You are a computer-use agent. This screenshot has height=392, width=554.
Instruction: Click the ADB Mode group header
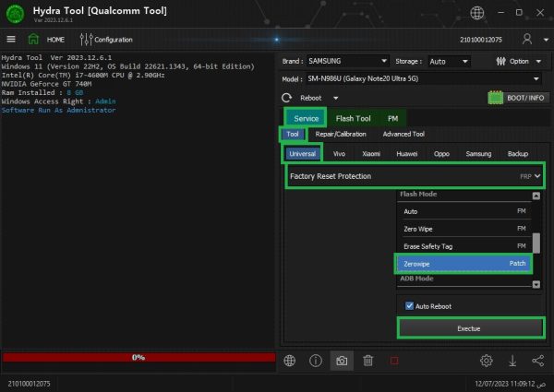pyautogui.click(x=416, y=279)
